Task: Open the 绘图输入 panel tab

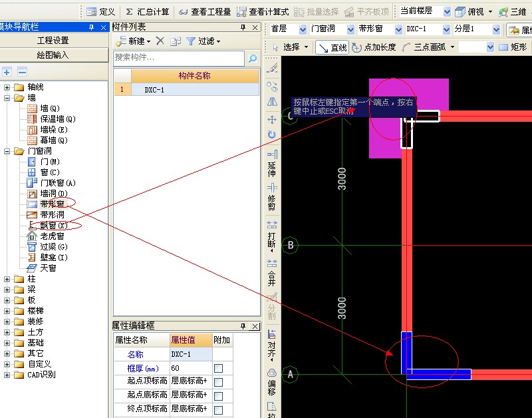Action: click(54, 55)
